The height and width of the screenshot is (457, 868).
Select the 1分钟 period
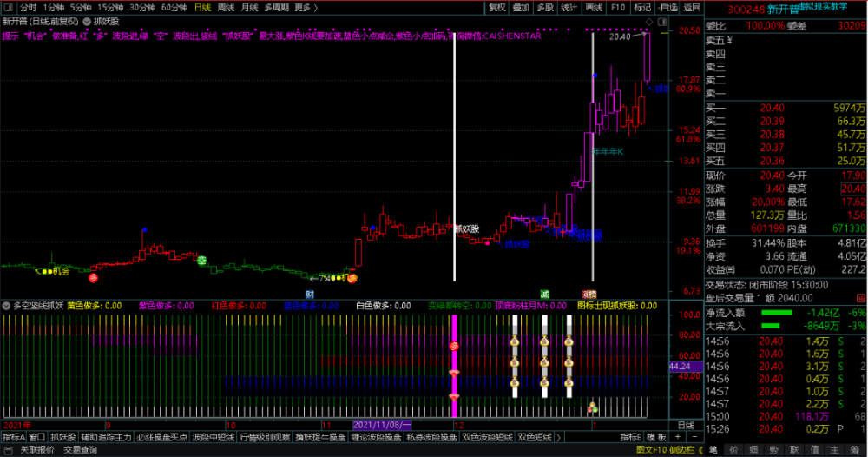(53, 7)
